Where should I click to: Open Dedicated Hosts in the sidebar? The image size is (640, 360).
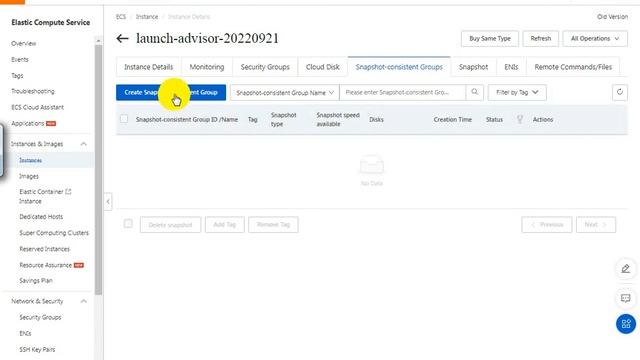(41, 217)
